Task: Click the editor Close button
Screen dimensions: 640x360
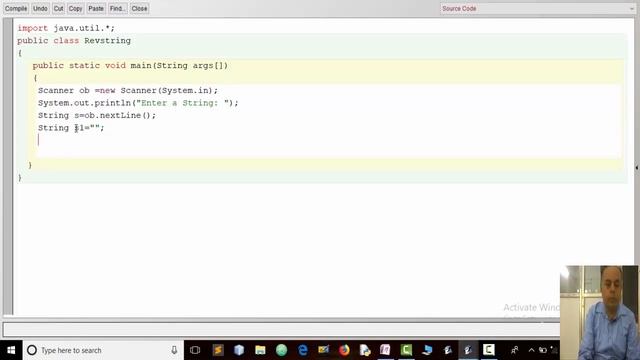Action: point(139,9)
